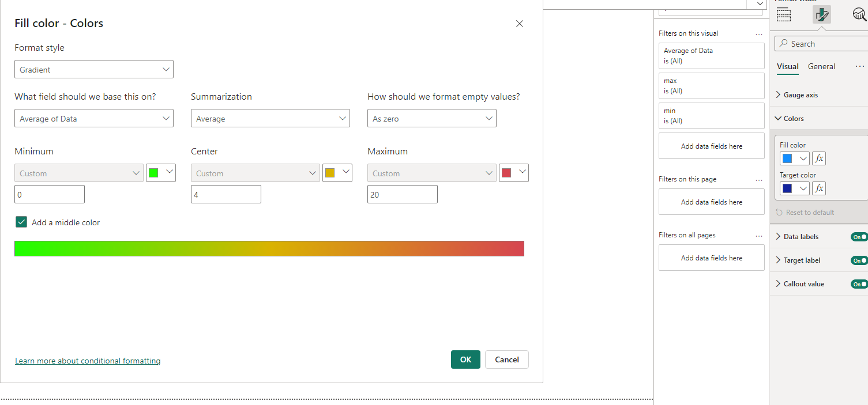The image size is (868, 405).
Task: Open the Build visual pane icon
Action: [x=784, y=15]
